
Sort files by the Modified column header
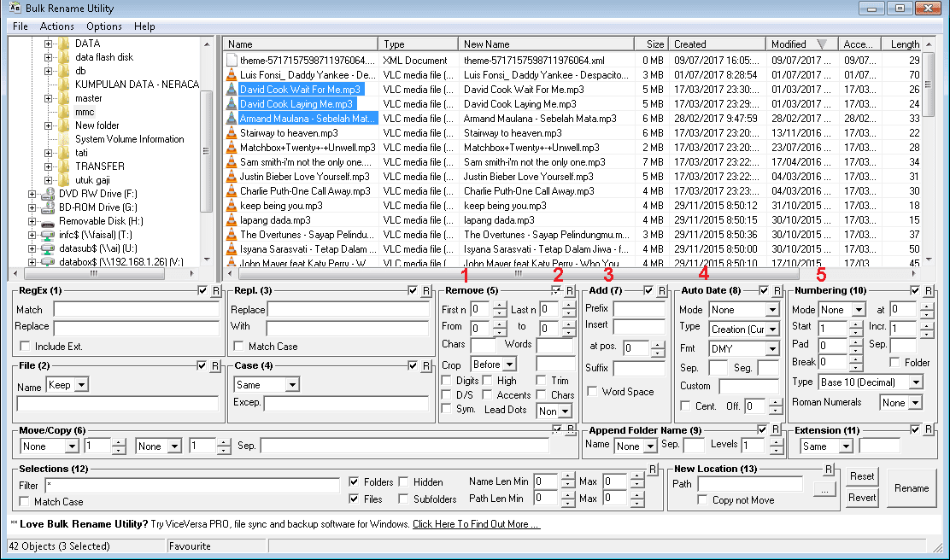tap(801, 44)
